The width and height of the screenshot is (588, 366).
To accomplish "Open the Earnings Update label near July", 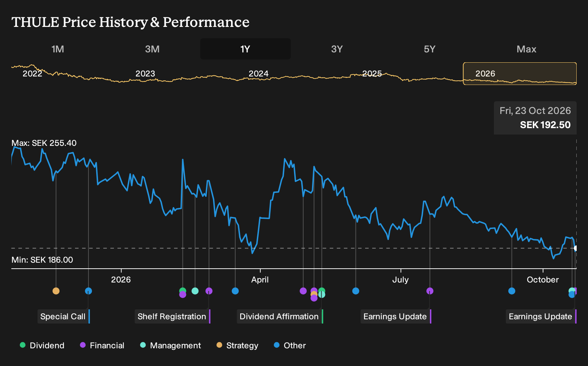I will (x=396, y=316).
